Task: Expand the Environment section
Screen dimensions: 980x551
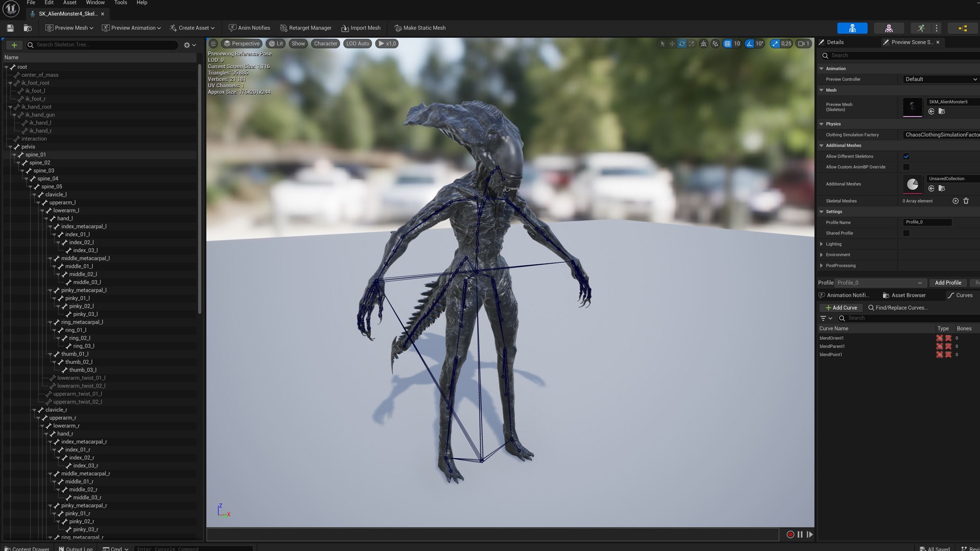Action: coord(821,255)
